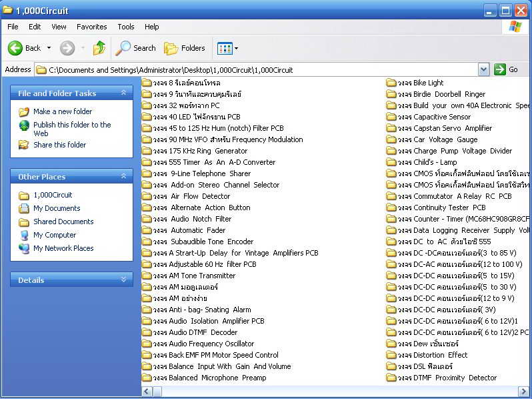Select folder icon for Bike Light
The image size is (532, 399).
(391, 83)
